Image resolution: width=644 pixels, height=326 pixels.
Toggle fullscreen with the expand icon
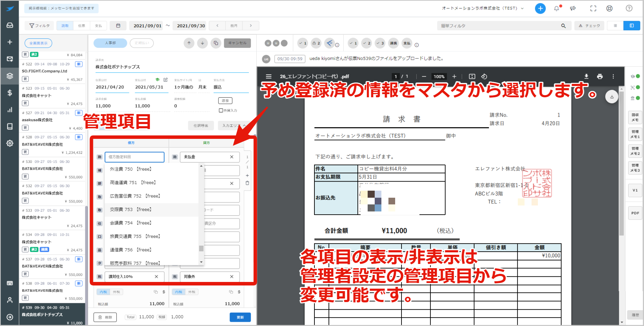point(593,8)
